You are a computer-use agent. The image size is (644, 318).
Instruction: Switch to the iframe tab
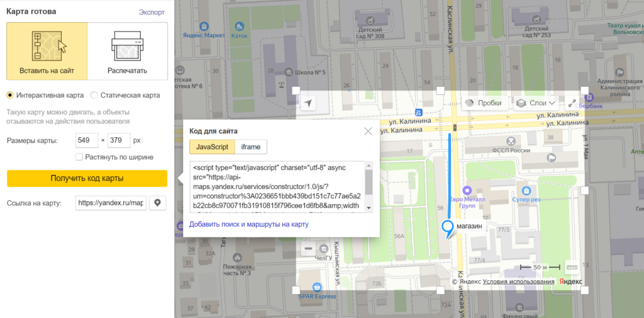click(x=251, y=147)
